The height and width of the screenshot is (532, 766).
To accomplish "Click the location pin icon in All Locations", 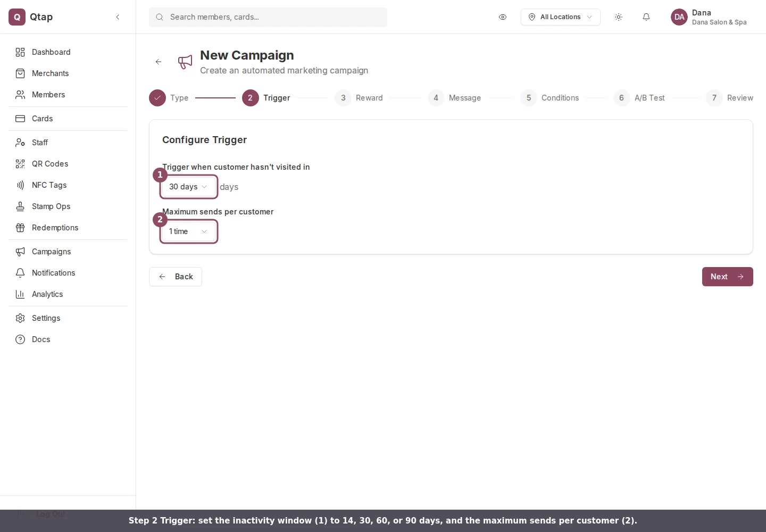I will [532, 17].
